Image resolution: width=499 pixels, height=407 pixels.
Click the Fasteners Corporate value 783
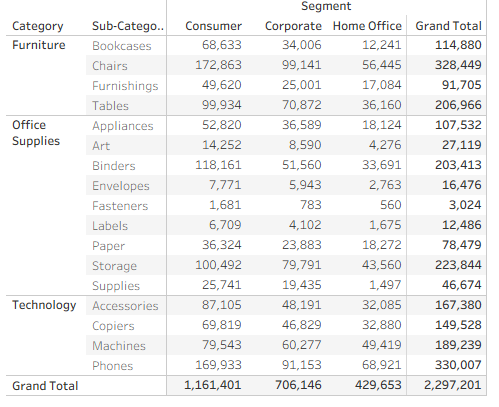coord(311,205)
